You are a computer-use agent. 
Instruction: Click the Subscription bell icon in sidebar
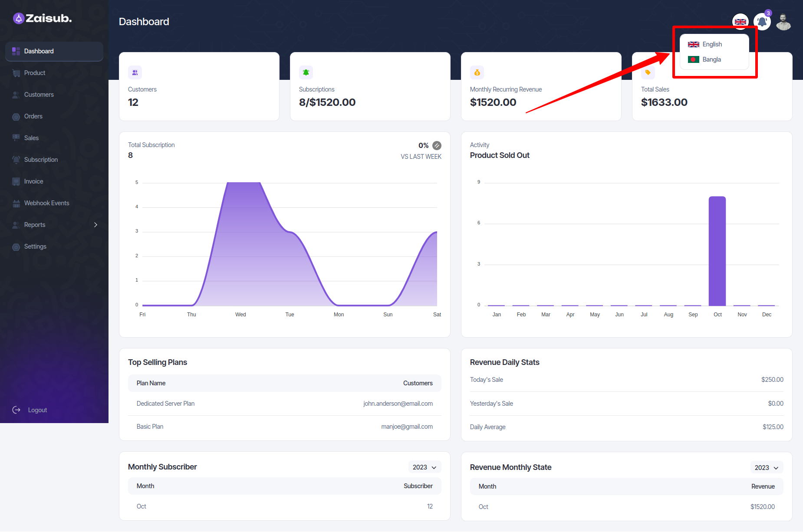click(16, 160)
